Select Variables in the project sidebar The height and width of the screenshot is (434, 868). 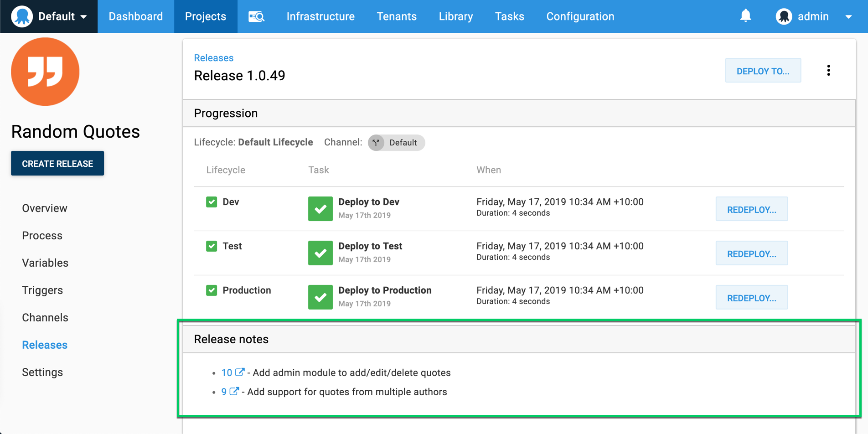pos(45,263)
